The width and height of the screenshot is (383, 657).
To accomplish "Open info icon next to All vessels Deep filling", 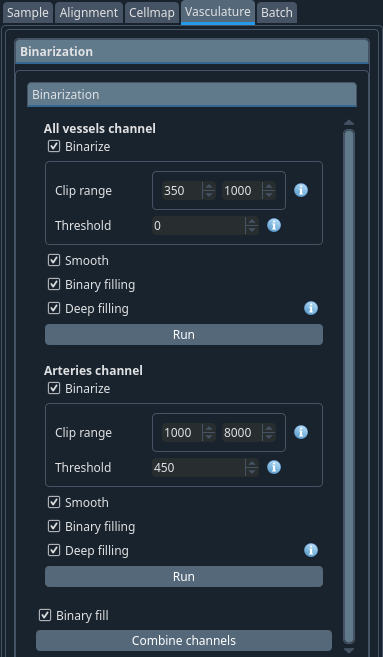I will pos(311,308).
